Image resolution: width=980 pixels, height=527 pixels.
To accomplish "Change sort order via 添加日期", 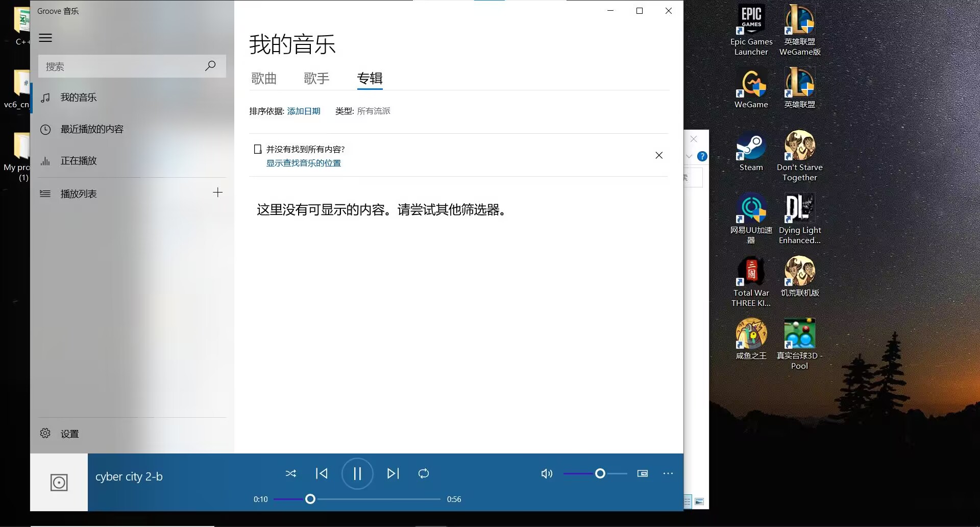I will click(x=303, y=111).
